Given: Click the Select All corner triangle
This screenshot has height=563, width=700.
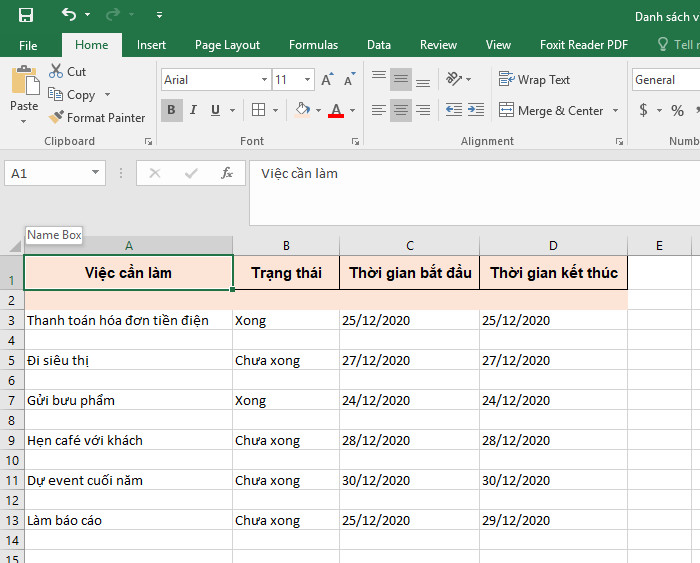Looking at the screenshot, I should [x=14, y=246].
